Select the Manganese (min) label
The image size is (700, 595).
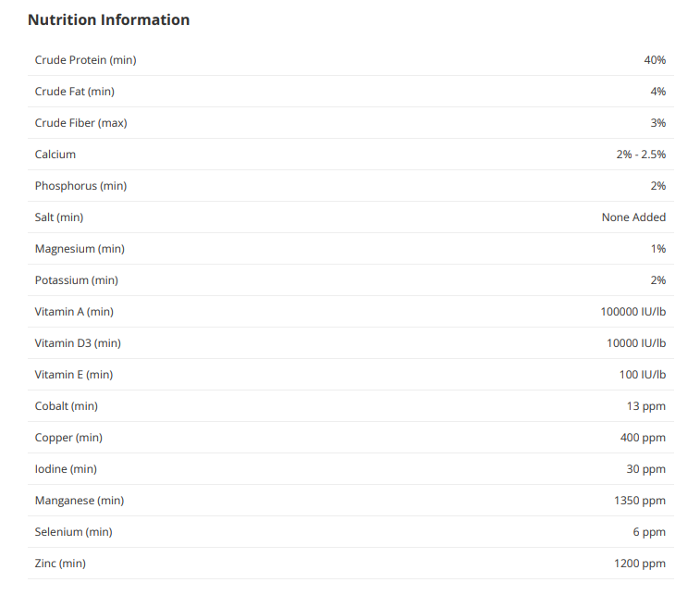[x=80, y=501]
